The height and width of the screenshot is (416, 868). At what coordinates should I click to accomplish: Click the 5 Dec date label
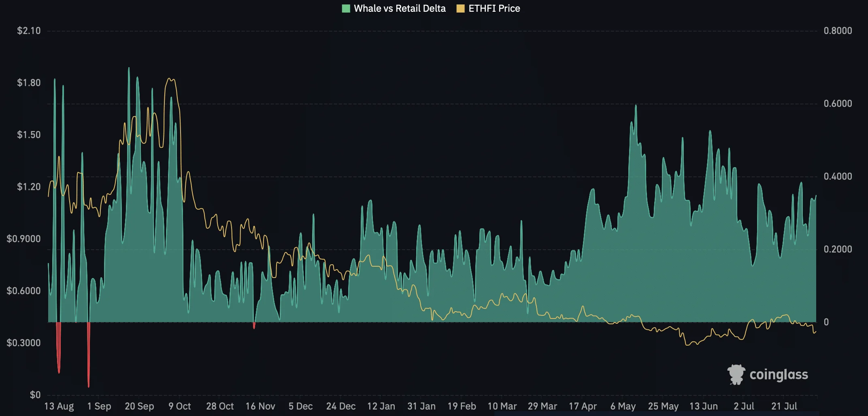pyautogui.click(x=300, y=406)
